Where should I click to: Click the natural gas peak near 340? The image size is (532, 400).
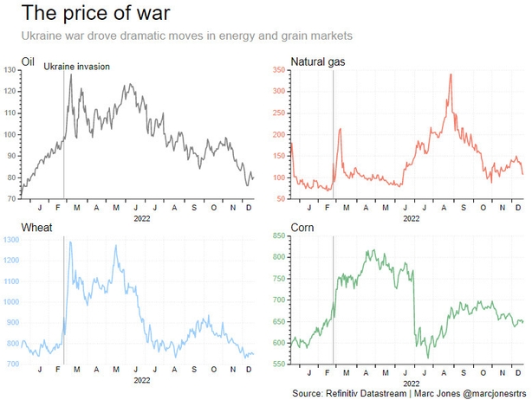pyautogui.click(x=451, y=74)
